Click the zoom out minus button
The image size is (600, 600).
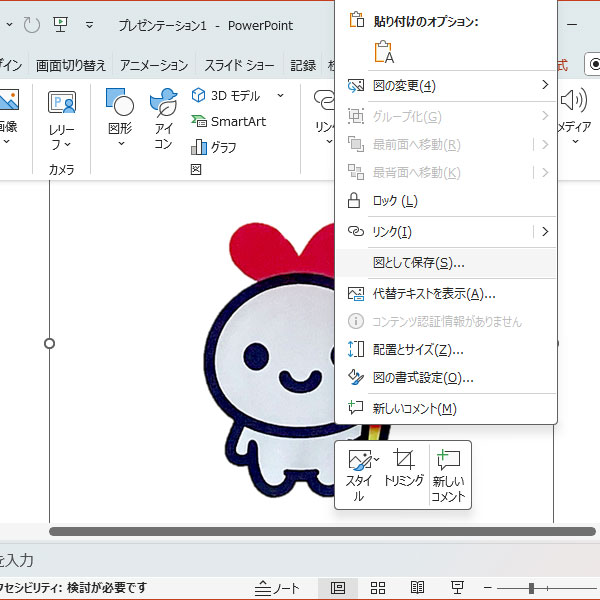488,588
